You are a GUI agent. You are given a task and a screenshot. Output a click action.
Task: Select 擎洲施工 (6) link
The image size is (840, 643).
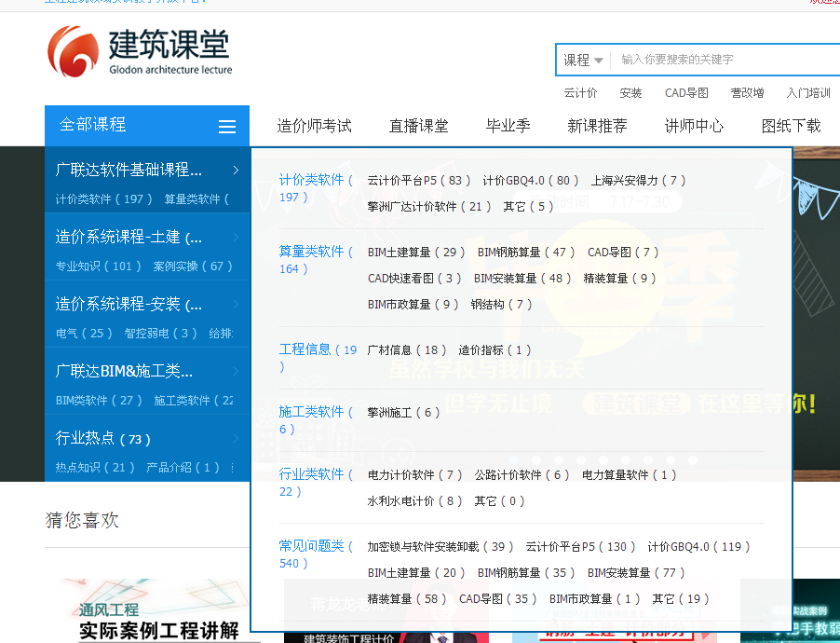(x=403, y=413)
